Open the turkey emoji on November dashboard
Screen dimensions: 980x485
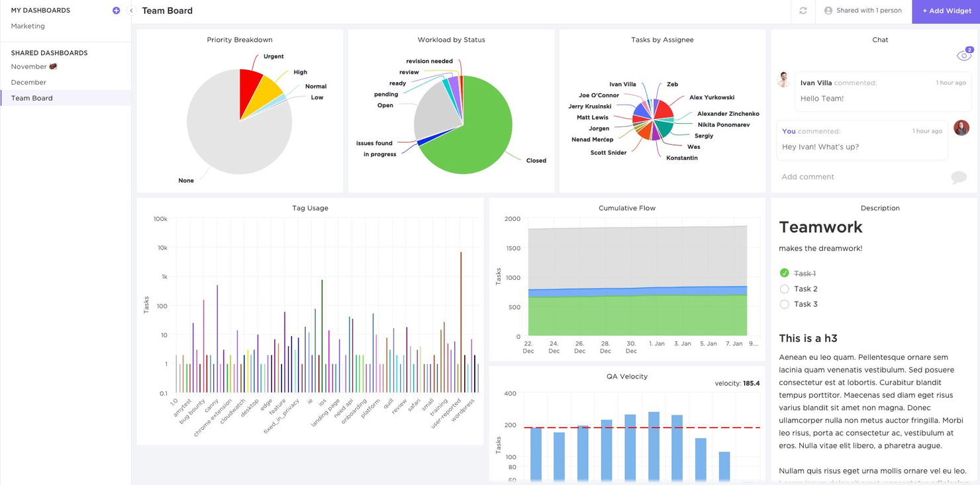[52, 66]
